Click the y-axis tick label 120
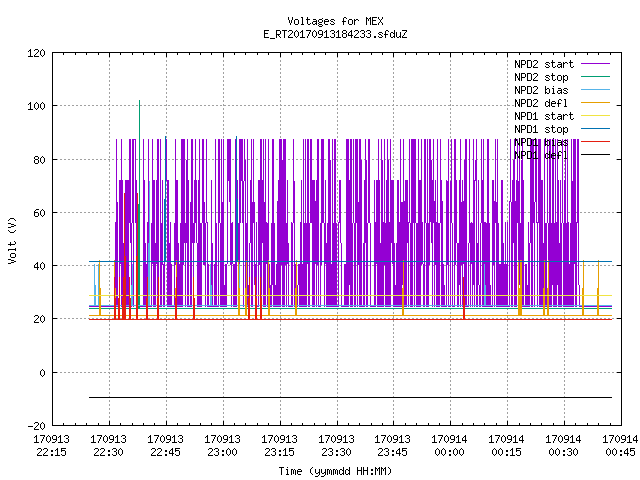 [36, 53]
